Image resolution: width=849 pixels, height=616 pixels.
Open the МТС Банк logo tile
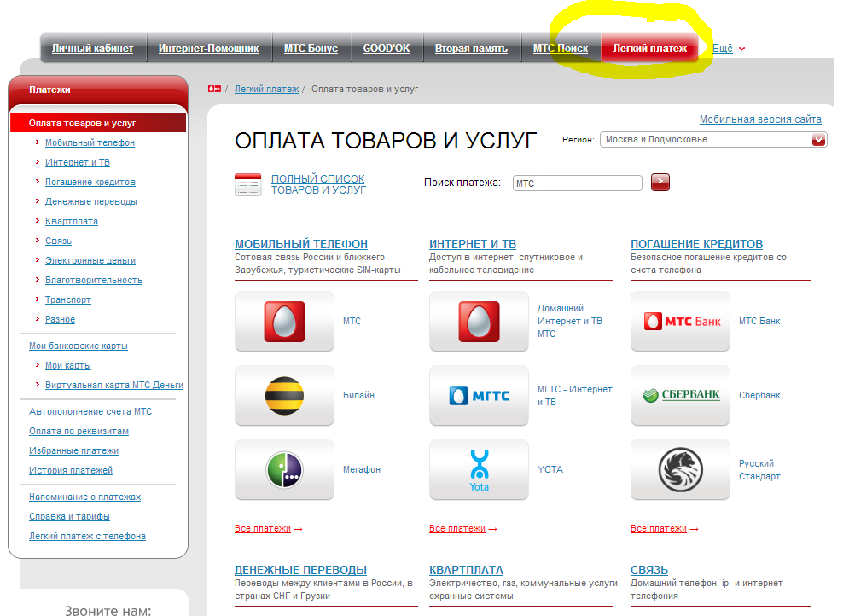pyautogui.click(x=680, y=322)
